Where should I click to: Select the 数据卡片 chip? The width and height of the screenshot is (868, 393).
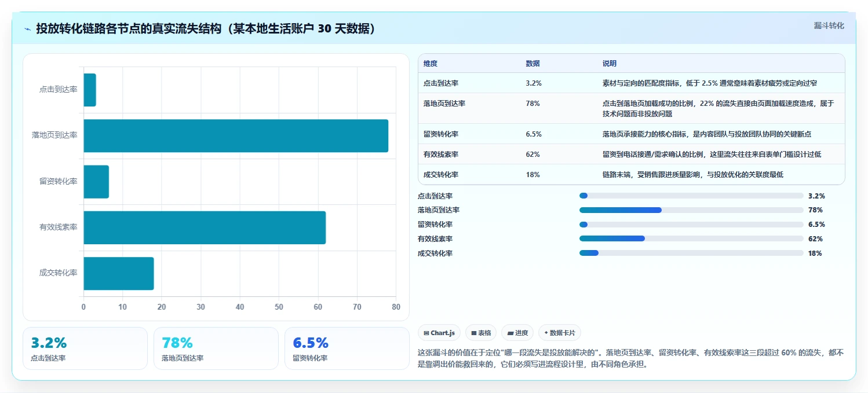click(560, 333)
